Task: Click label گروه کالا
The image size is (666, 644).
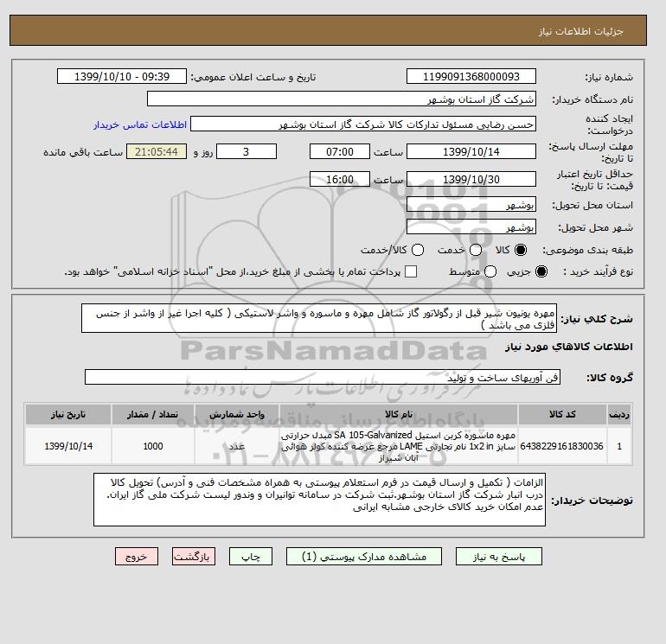Action: coord(610,378)
